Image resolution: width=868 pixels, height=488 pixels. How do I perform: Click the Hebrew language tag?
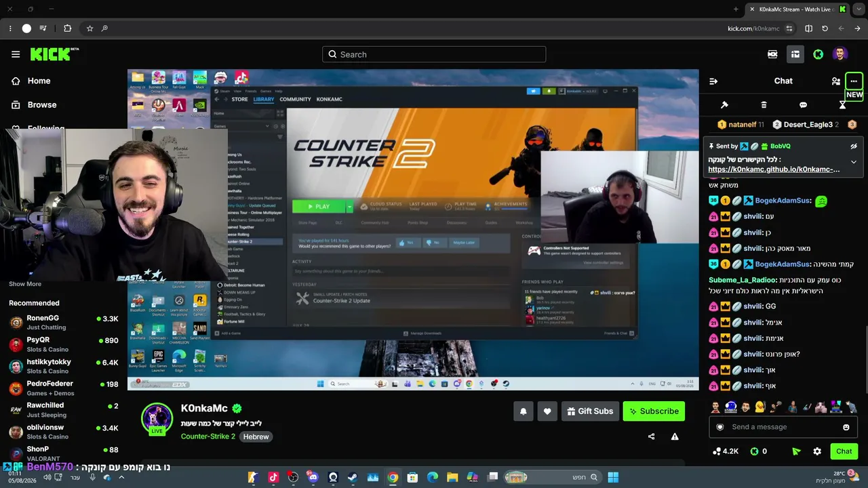[256, 436]
